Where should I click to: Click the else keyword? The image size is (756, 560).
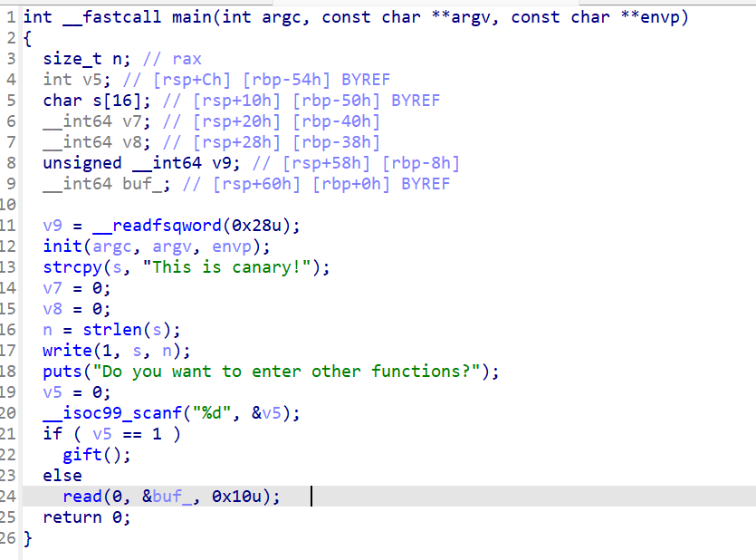[62, 476]
